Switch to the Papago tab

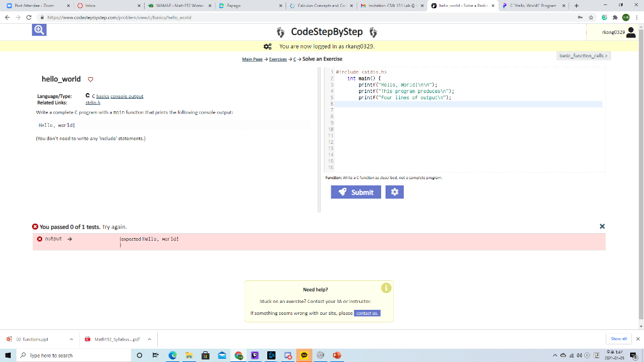coord(249,6)
